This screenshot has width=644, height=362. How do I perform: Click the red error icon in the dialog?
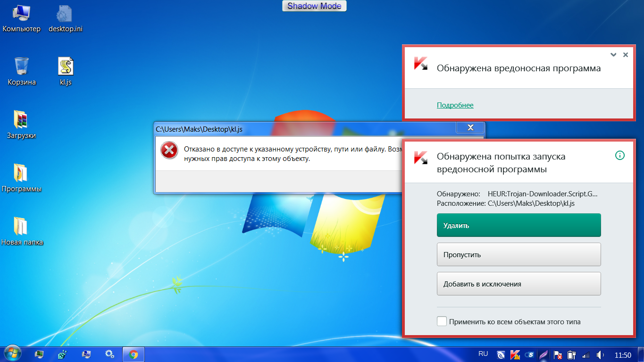[x=169, y=150]
